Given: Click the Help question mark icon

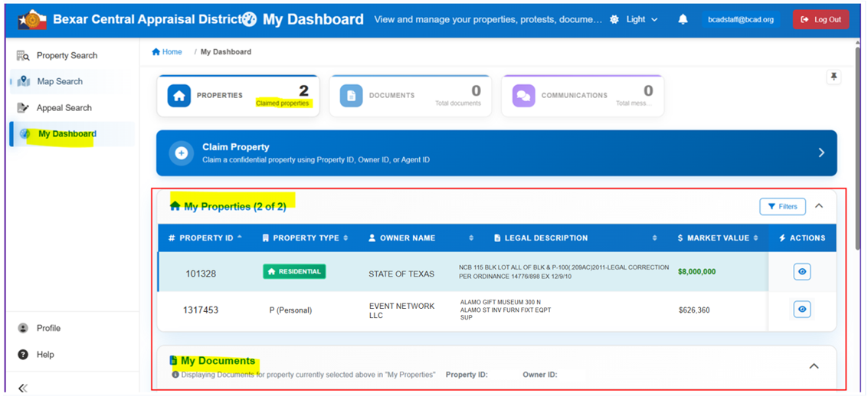Looking at the screenshot, I should [23, 355].
